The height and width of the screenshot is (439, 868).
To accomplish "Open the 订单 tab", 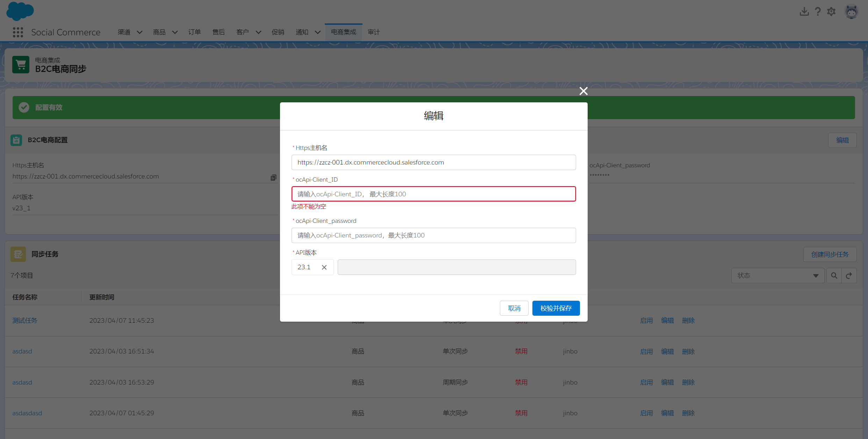I will click(194, 32).
